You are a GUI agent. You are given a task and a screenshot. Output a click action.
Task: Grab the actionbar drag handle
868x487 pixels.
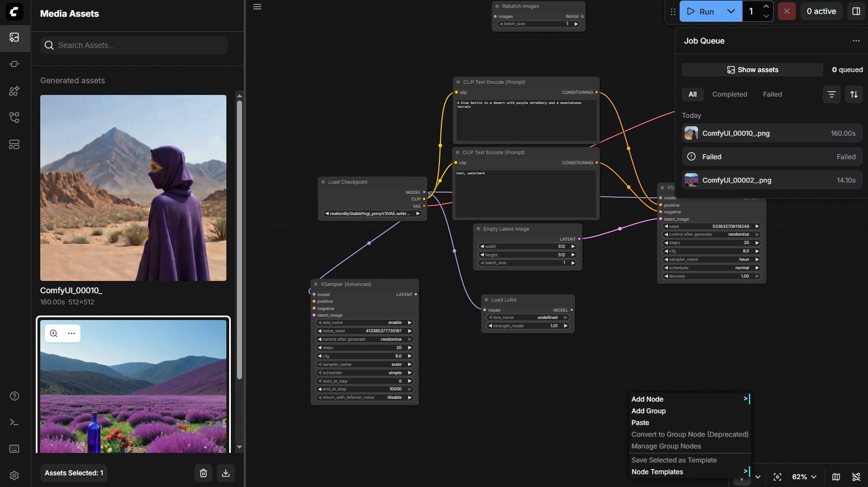673,11
